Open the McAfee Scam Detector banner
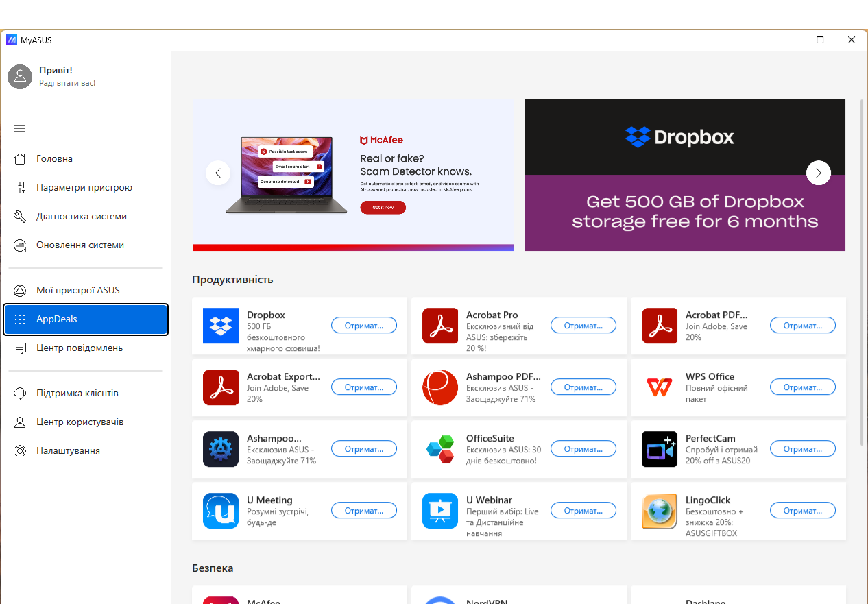The width and height of the screenshot is (868, 604). 353,175
